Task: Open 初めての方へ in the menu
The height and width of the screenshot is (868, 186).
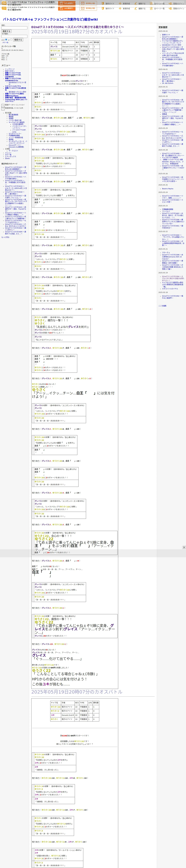Action: tap(10, 71)
